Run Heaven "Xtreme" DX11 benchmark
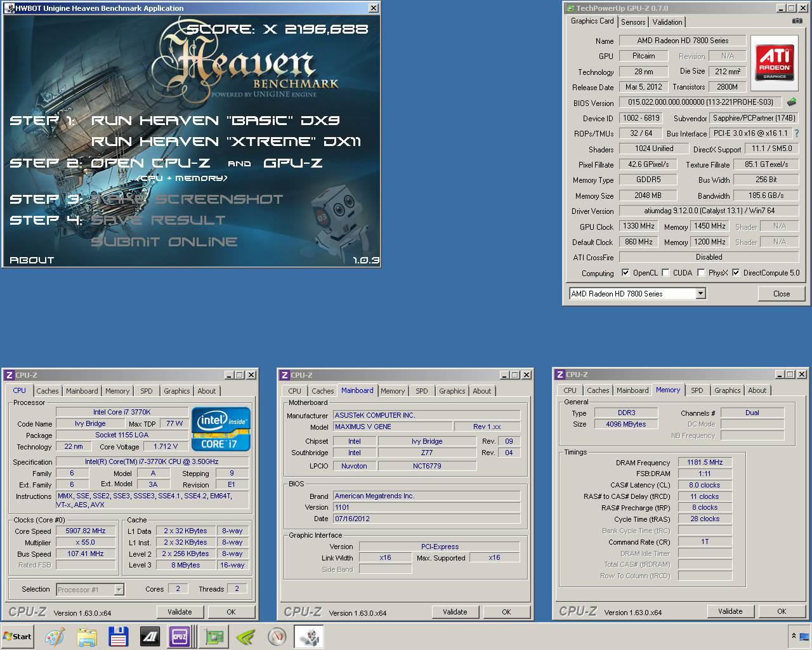Screen dimensions: 812x650 pyautogui.click(x=226, y=142)
